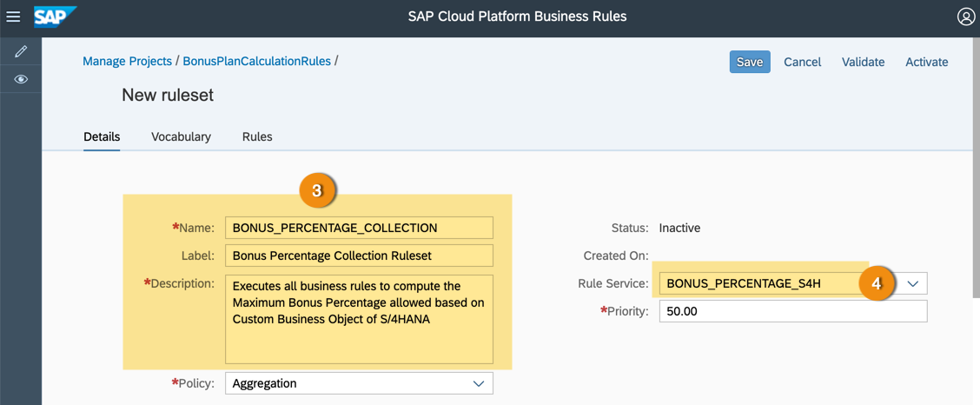Select the Details tab
The image size is (980, 405).
(x=102, y=136)
